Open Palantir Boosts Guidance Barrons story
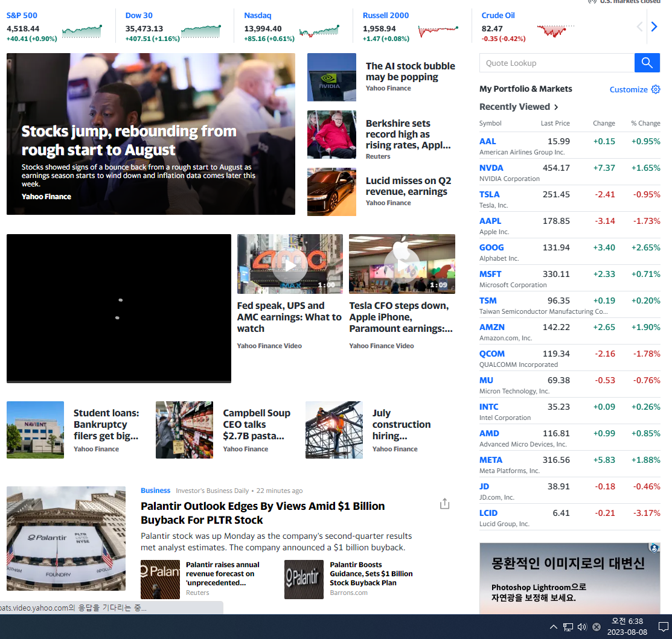The width and height of the screenshot is (672, 639). (371, 574)
